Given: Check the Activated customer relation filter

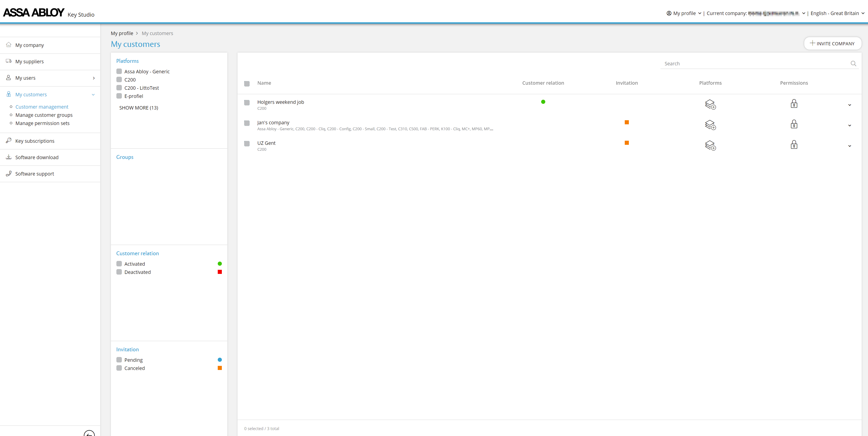Looking at the screenshot, I should point(119,263).
